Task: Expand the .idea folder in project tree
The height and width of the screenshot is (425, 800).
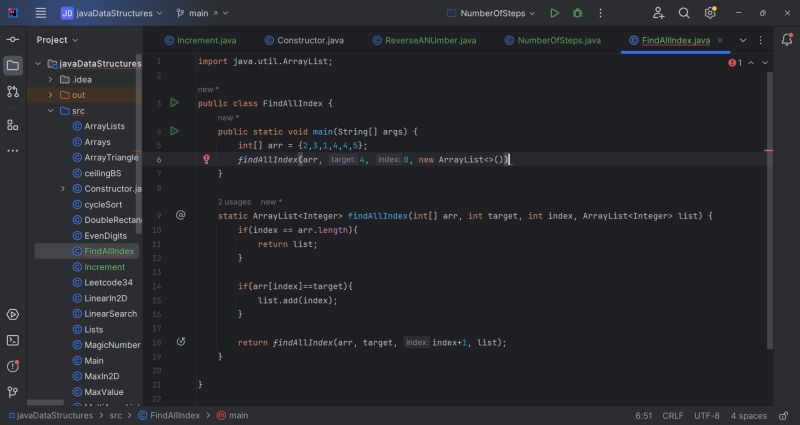Action: pos(51,79)
